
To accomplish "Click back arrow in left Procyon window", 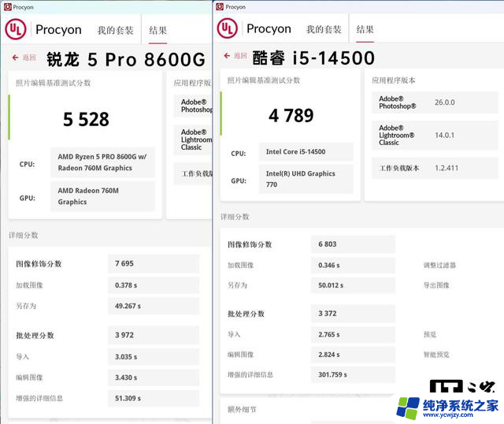I will tap(15, 58).
